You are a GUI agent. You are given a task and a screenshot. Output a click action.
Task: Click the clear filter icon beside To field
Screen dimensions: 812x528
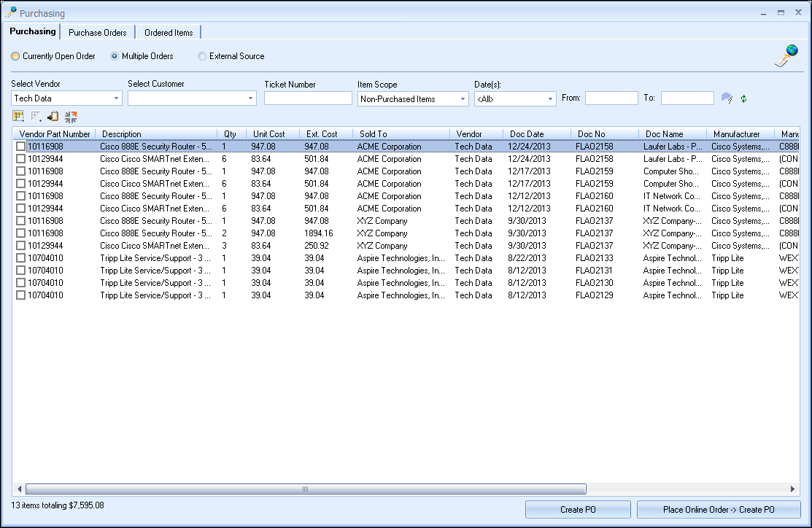[727, 98]
